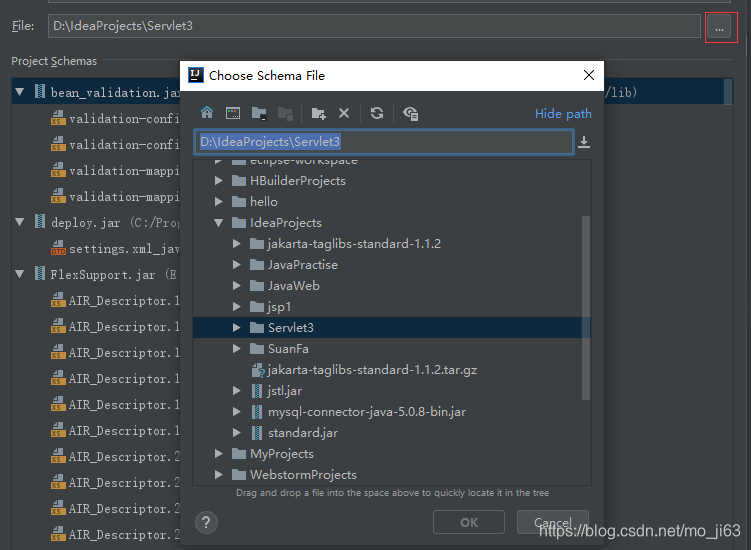Select the JavaPractise folder row

point(392,265)
